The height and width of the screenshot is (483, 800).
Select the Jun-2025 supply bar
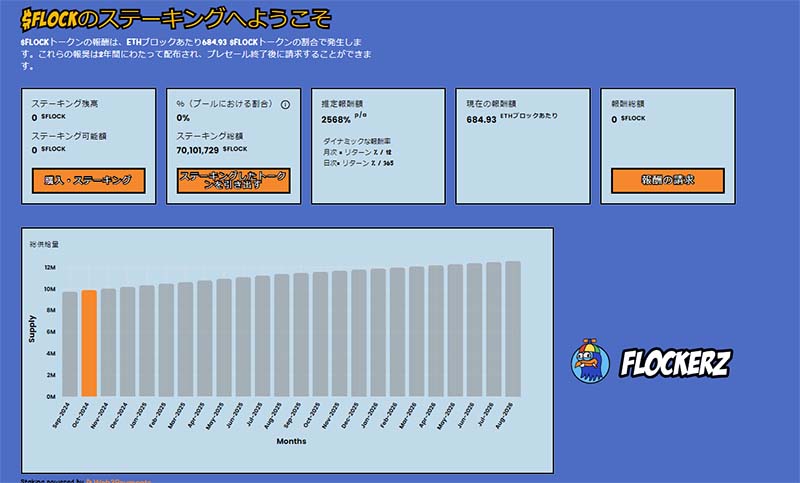click(x=243, y=337)
